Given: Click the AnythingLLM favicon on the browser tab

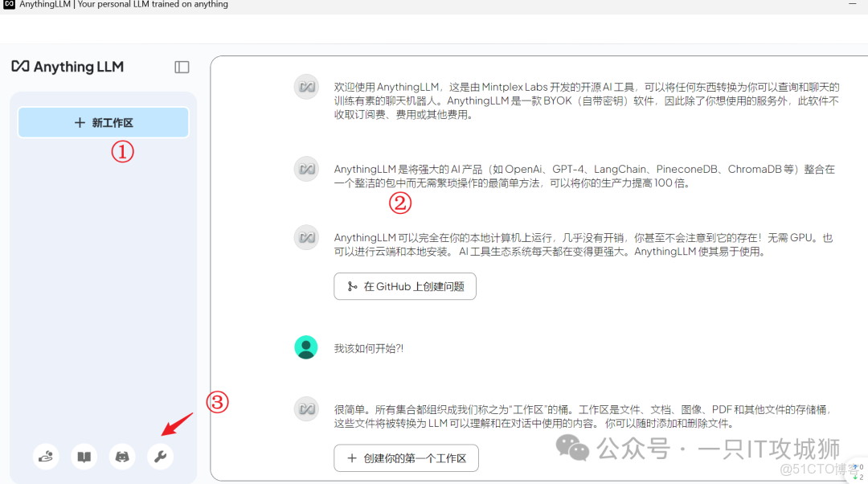Looking at the screenshot, I should (7, 6).
